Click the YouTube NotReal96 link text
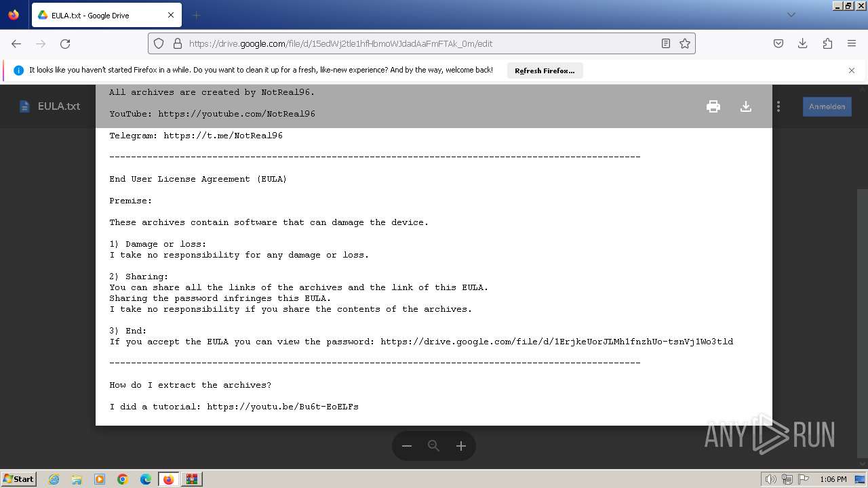The width and height of the screenshot is (868, 488). (237, 114)
